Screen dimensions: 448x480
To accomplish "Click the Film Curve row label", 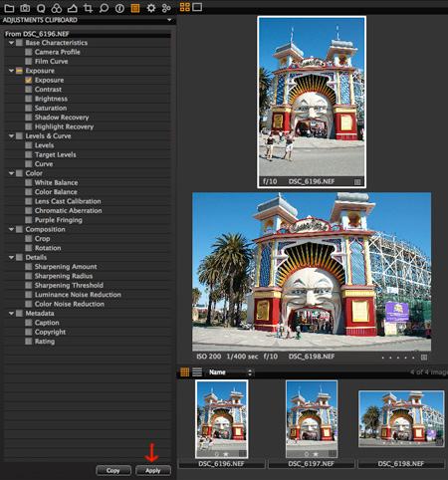I will [x=52, y=61].
